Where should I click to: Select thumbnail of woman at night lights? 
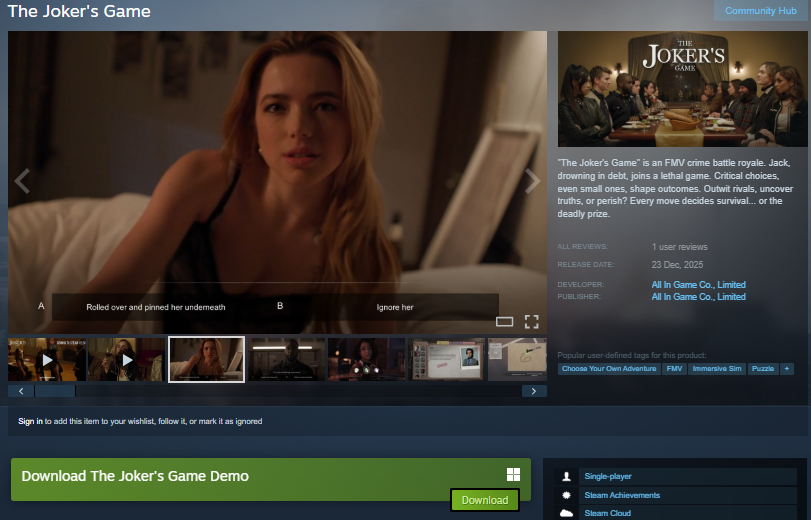click(x=366, y=360)
